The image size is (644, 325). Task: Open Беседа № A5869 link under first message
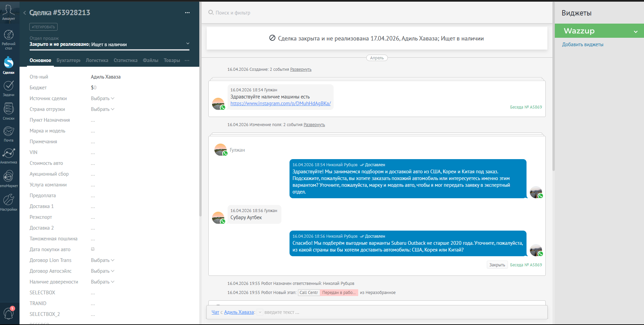click(526, 107)
